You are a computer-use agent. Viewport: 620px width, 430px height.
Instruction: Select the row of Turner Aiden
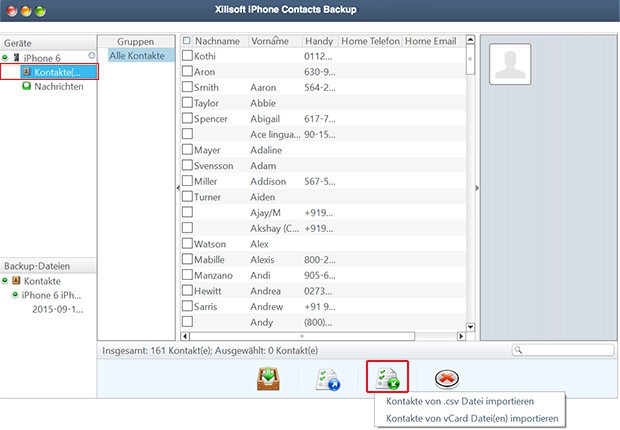[x=323, y=197]
